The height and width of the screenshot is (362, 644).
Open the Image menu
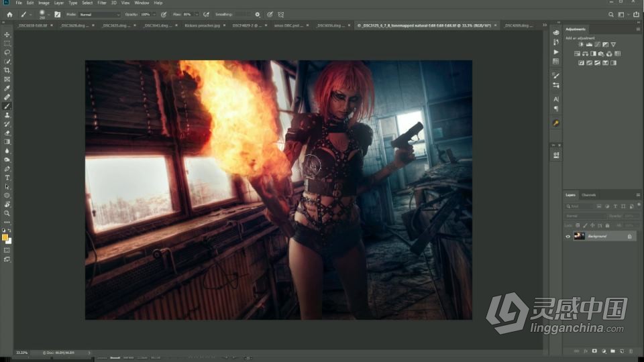click(44, 3)
